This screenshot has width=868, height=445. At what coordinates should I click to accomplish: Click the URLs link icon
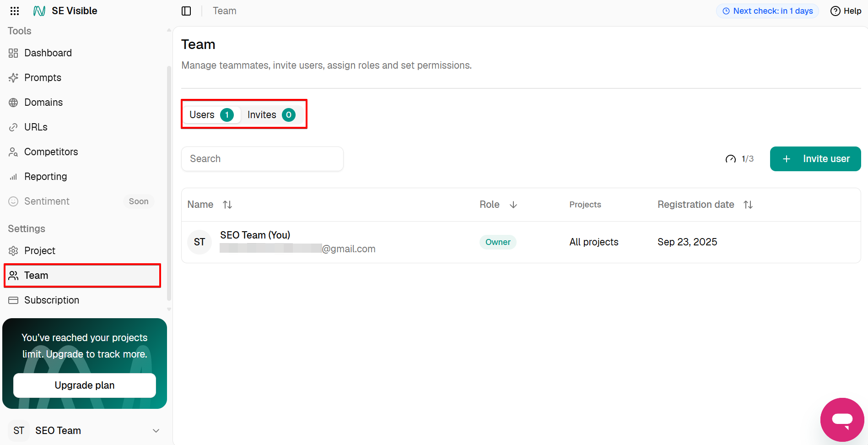[x=13, y=127]
